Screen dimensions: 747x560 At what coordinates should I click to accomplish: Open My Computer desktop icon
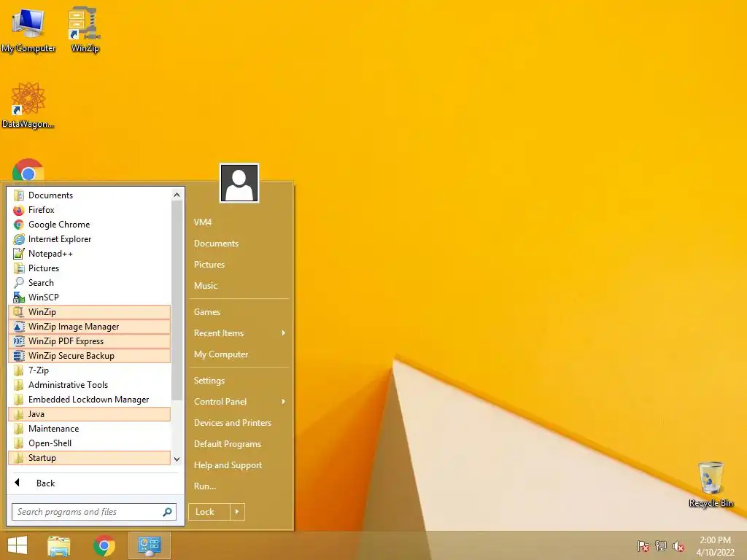click(x=28, y=29)
